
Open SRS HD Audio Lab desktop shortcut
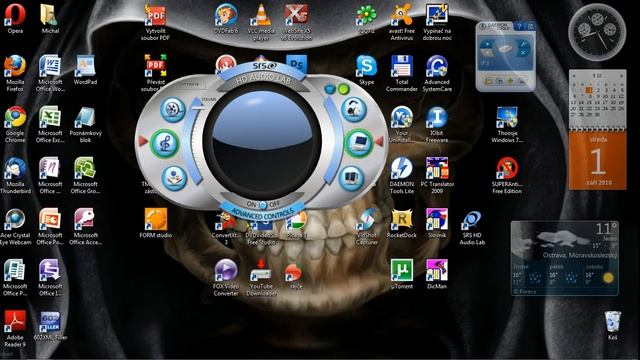(472, 227)
